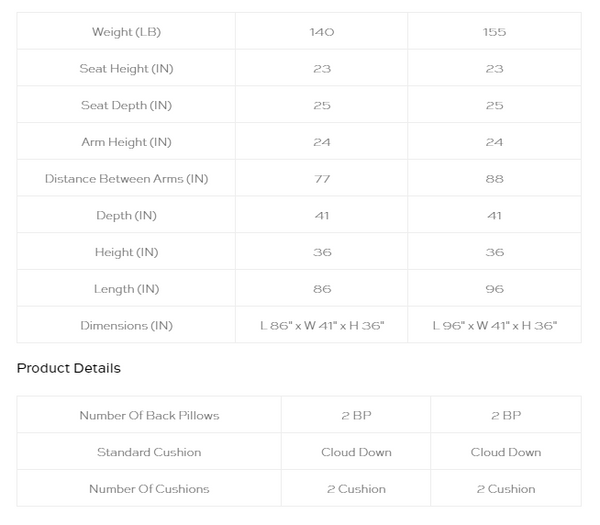The width and height of the screenshot is (600, 525).
Task: Click the Height (IN) row label
Action: (x=126, y=252)
